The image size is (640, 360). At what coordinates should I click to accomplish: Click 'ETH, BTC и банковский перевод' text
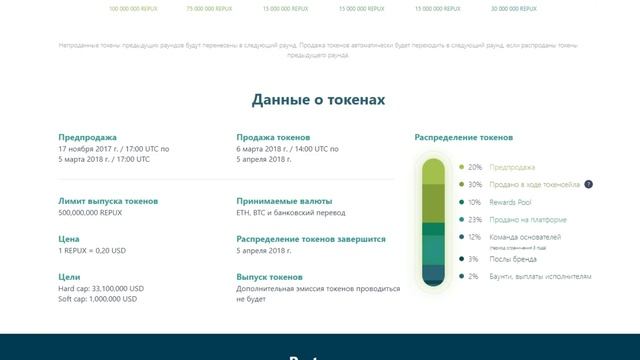[x=291, y=213]
